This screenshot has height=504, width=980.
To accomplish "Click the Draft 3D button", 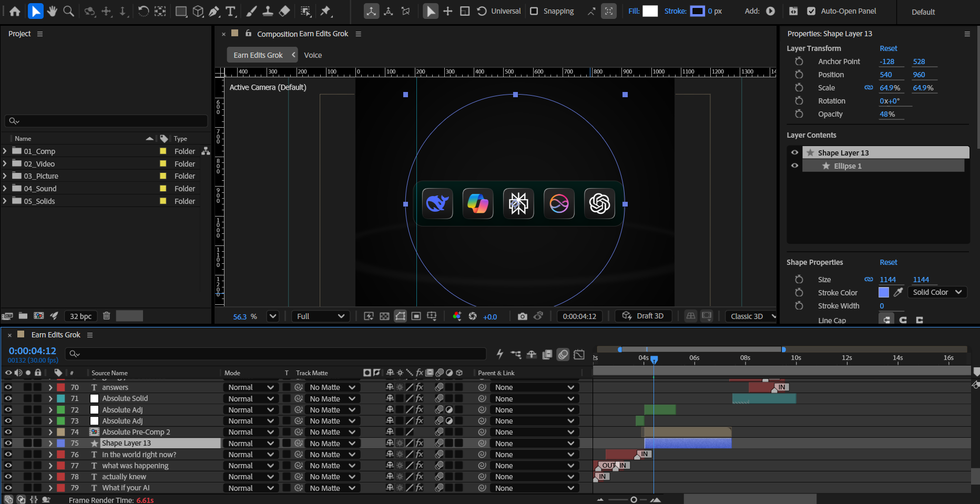I will 643,316.
